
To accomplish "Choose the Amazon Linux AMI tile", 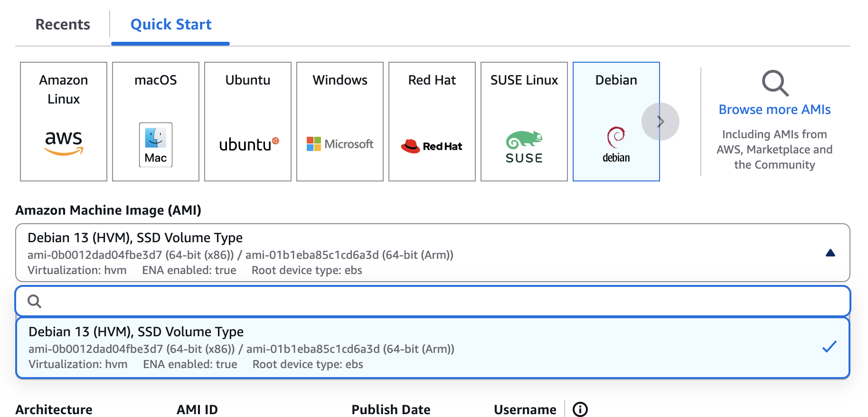I will click(x=64, y=122).
